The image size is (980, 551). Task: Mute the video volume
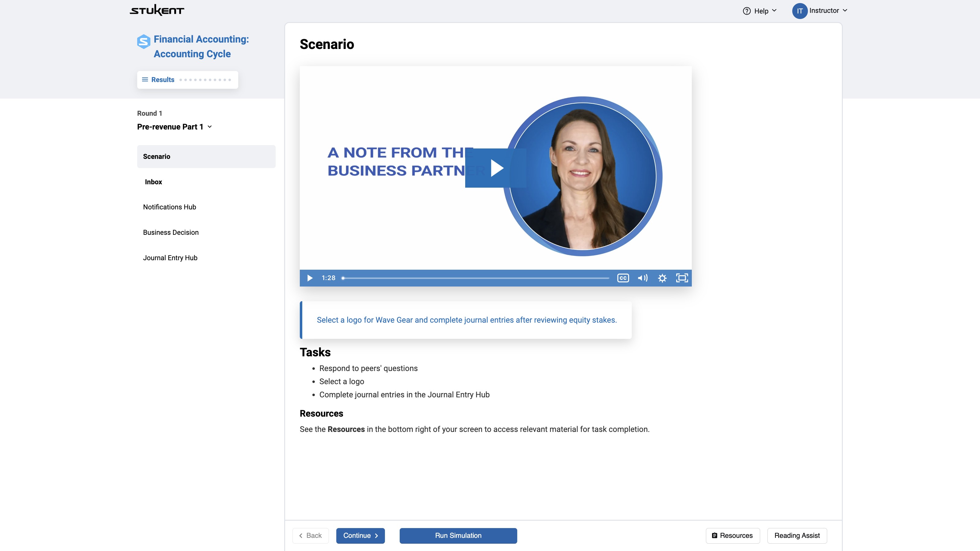pos(643,278)
